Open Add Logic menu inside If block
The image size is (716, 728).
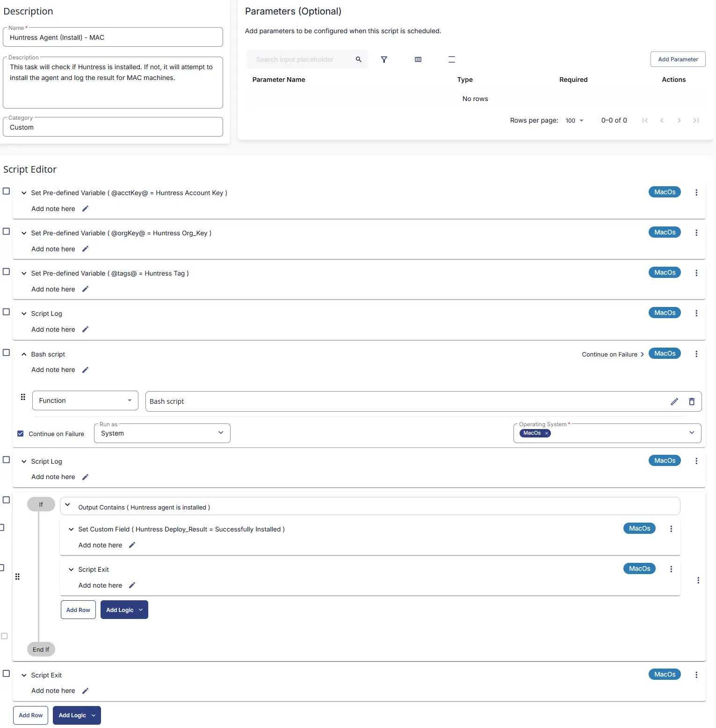tap(124, 610)
